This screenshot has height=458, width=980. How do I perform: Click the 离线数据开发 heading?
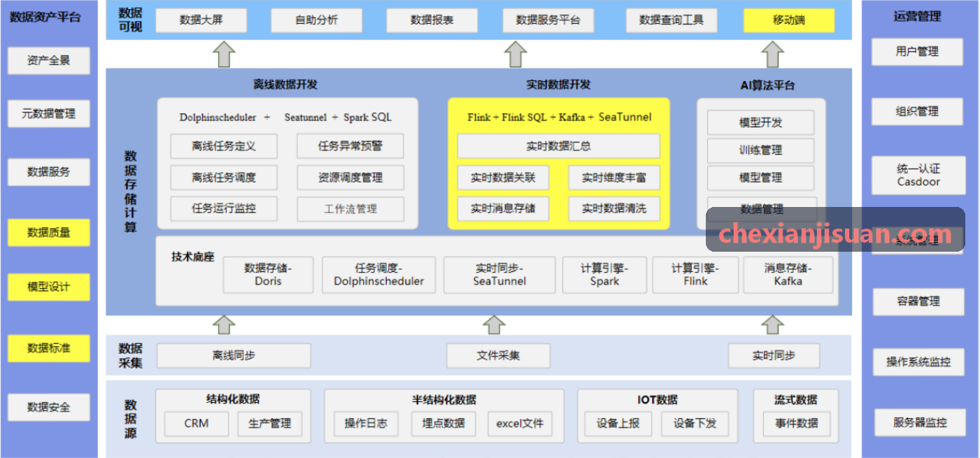pos(285,85)
